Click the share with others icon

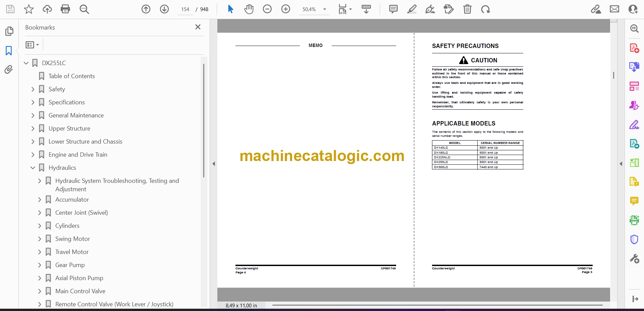point(633,9)
